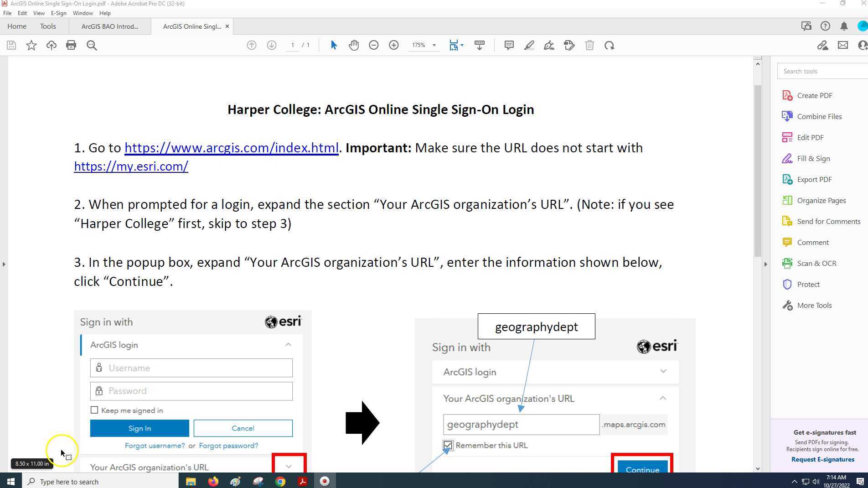This screenshot has height=488, width=868.
Task: Check the Keep me signed in box
Action: point(94,410)
